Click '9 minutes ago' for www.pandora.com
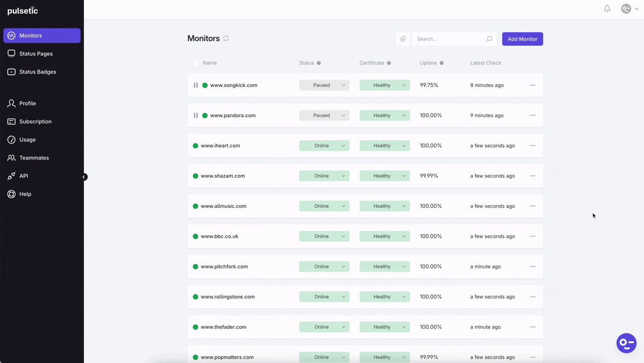Image resolution: width=644 pixels, height=363 pixels. (487, 115)
